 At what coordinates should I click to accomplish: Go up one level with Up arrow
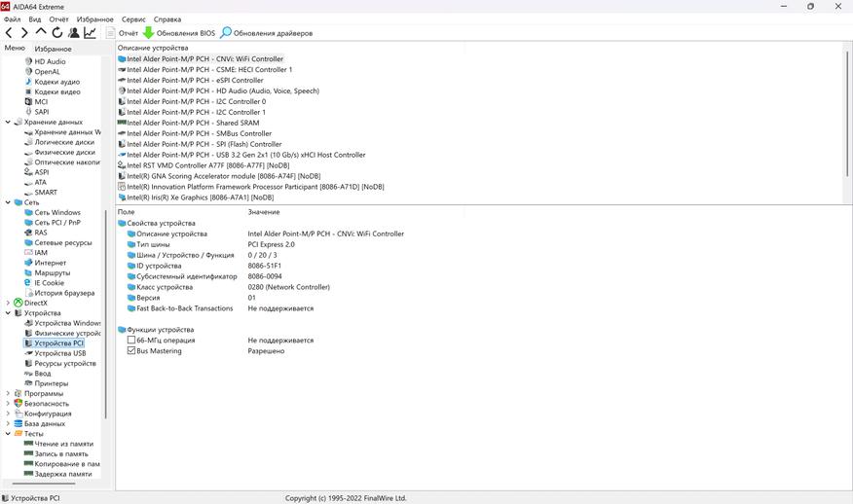tap(41, 32)
